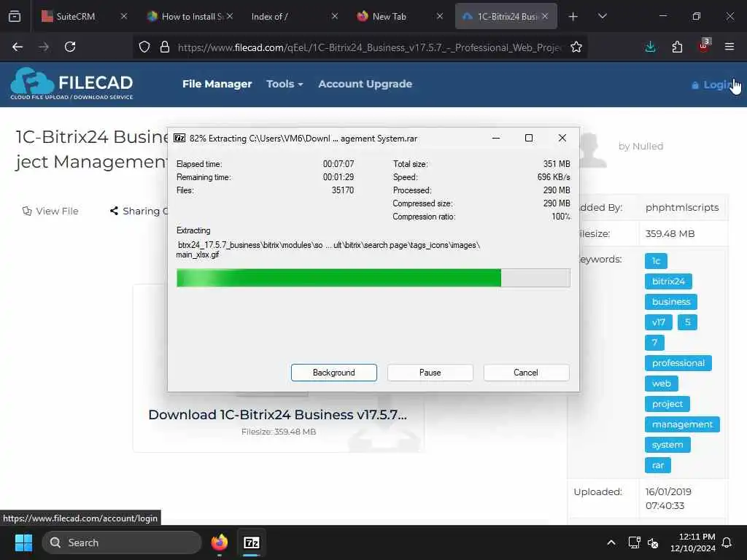The width and height of the screenshot is (747, 560).
Task: Switch to How to Install tab
Action: pos(185,17)
